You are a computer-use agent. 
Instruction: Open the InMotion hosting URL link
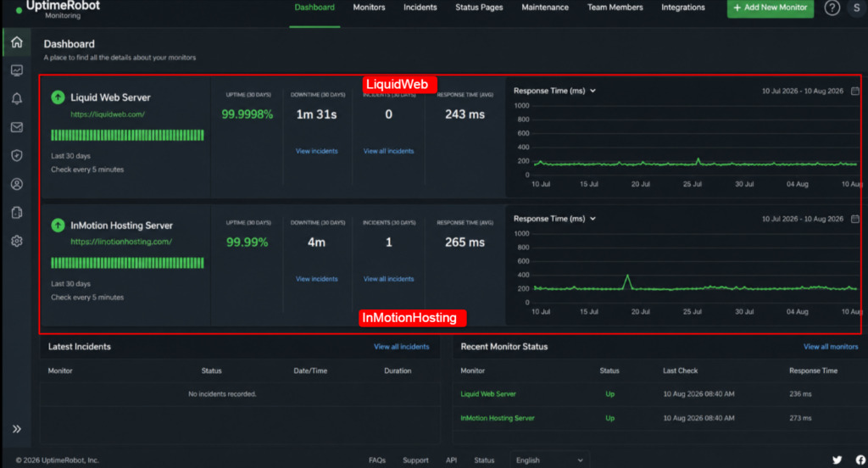(121, 242)
